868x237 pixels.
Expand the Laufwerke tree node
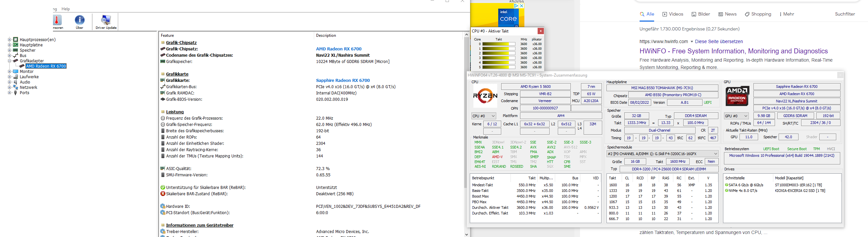pos(9,77)
